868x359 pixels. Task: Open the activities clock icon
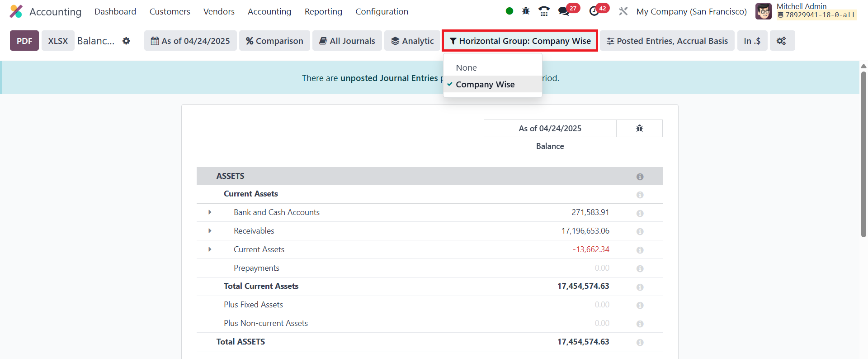[594, 11]
